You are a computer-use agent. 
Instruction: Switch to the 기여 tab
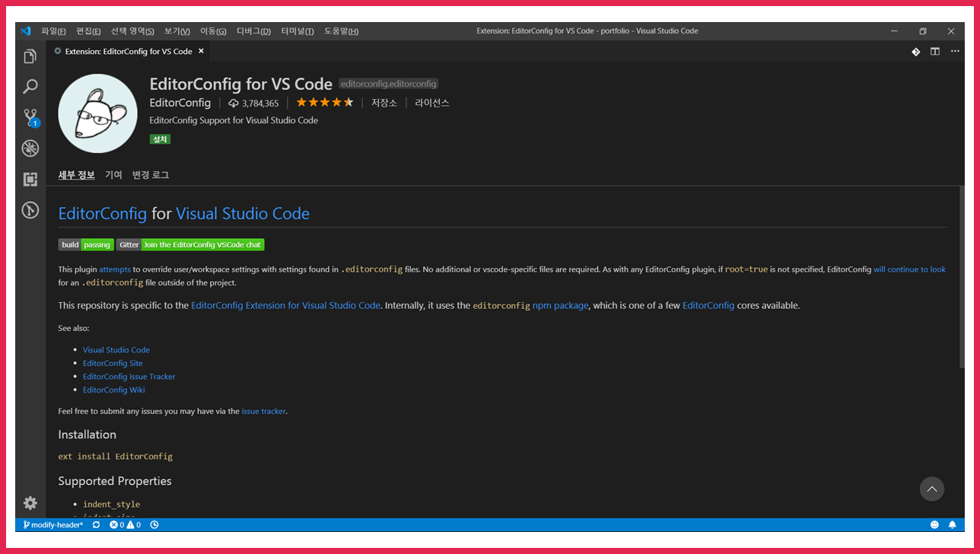pyautogui.click(x=113, y=175)
